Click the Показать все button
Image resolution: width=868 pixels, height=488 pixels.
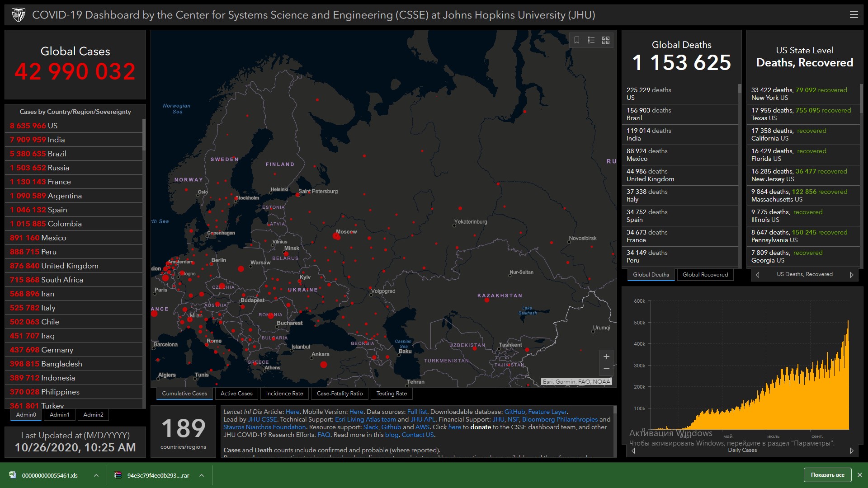827,475
